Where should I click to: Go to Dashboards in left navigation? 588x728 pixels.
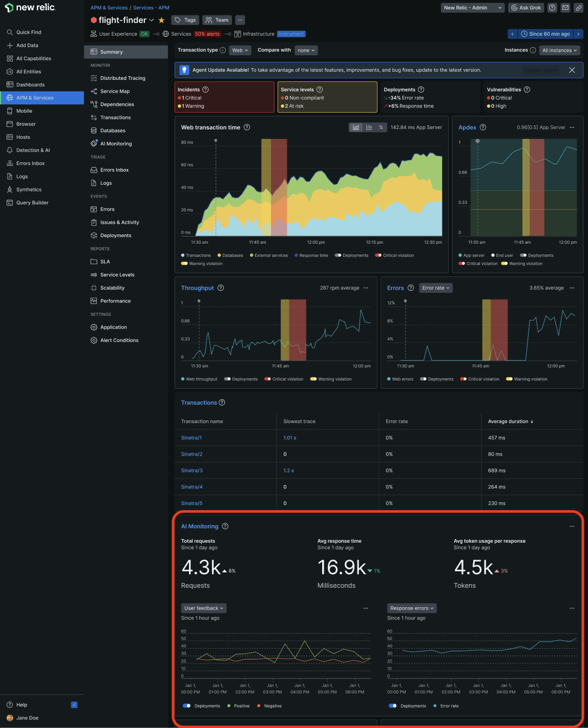tap(30, 85)
